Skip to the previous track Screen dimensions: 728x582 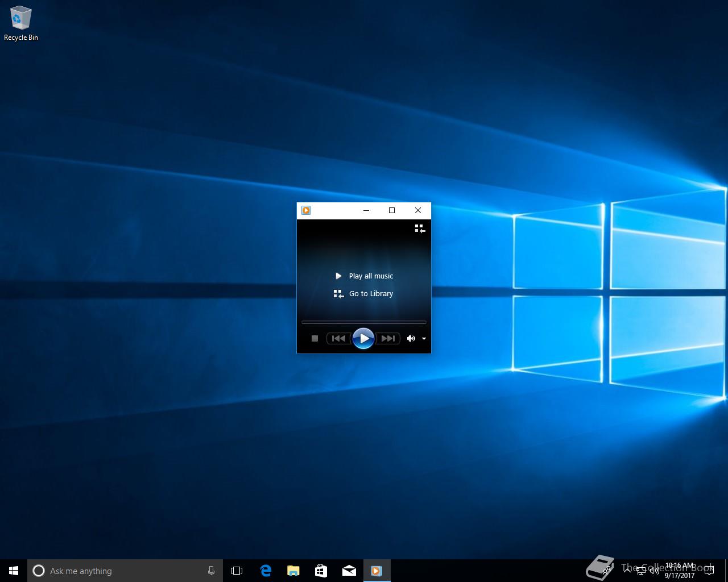(338, 339)
